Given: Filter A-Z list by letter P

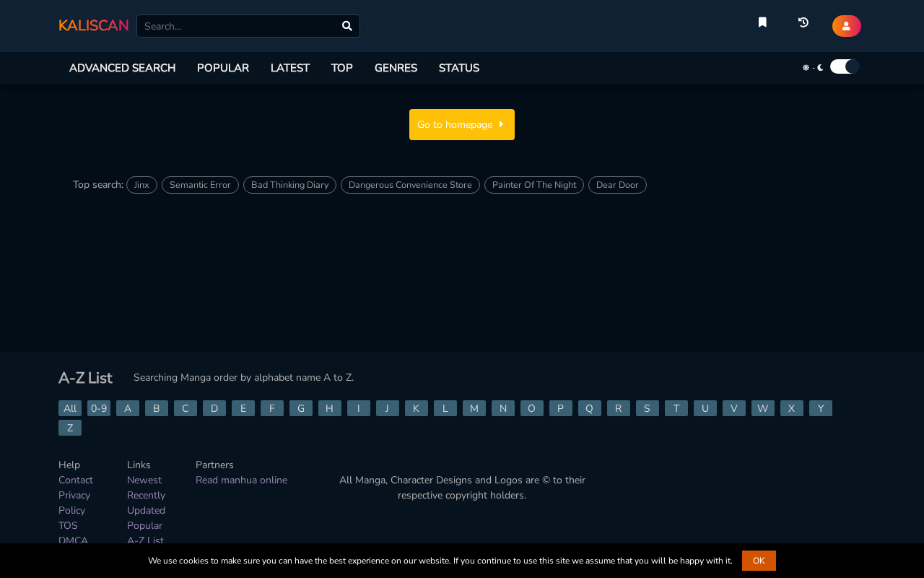Looking at the screenshot, I should (561, 408).
